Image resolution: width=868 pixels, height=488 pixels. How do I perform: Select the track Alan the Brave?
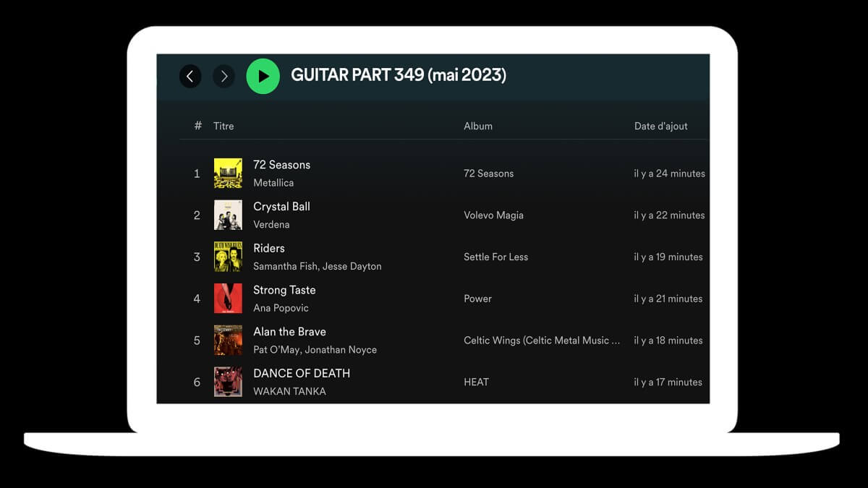click(289, 332)
